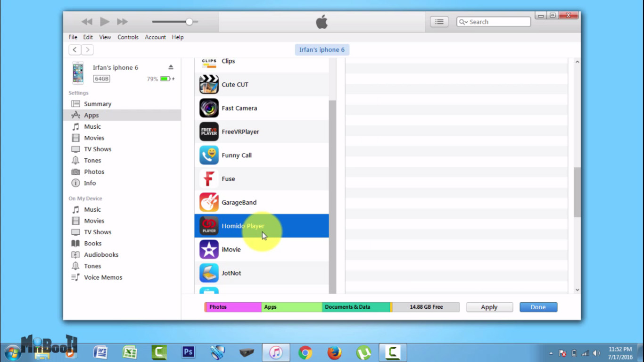This screenshot has width=644, height=362.
Task: Click the iPhone device thumbnail in sidebar
Action: click(x=78, y=73)
